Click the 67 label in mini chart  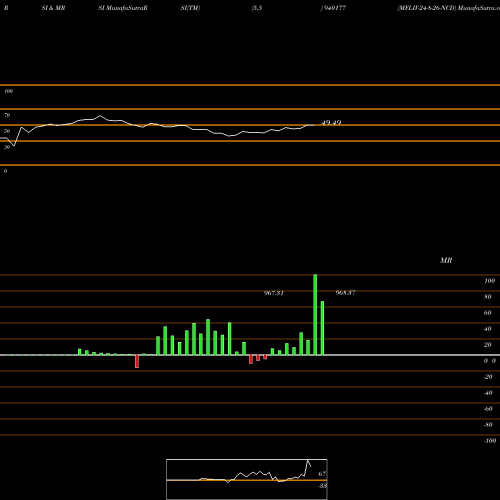[x=322, y=474]
